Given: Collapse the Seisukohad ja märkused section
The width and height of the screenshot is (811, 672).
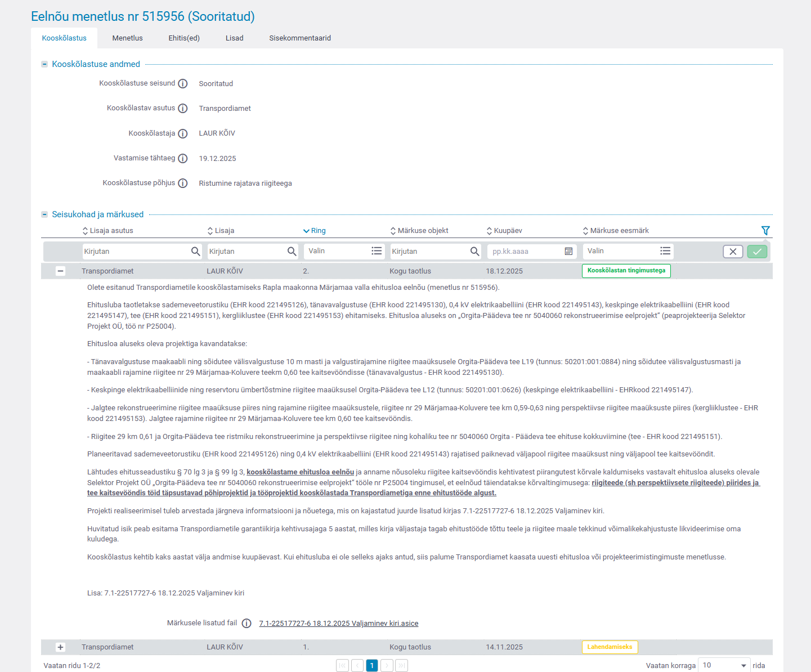Looking at the screenshot, I should point(44,214).
